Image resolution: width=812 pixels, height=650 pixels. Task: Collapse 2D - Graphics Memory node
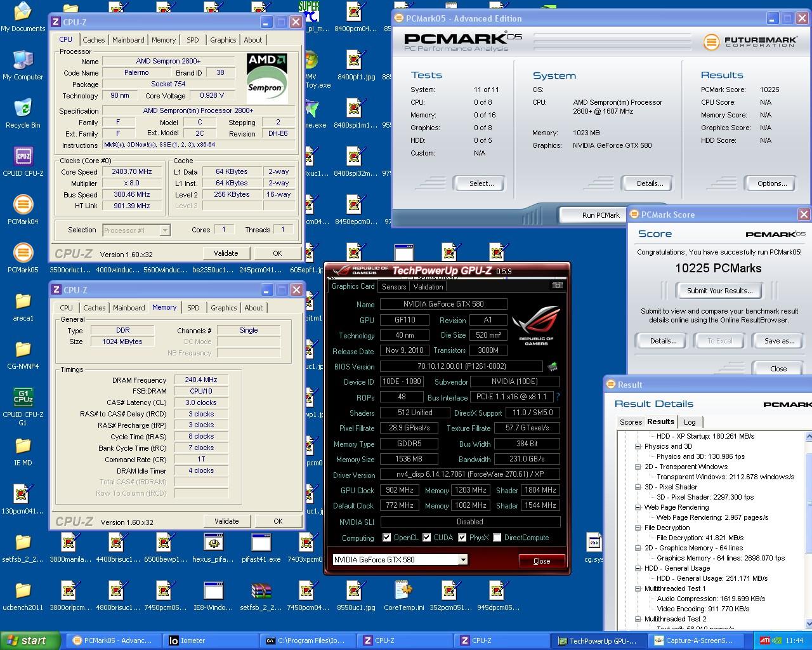coord(638,548)
